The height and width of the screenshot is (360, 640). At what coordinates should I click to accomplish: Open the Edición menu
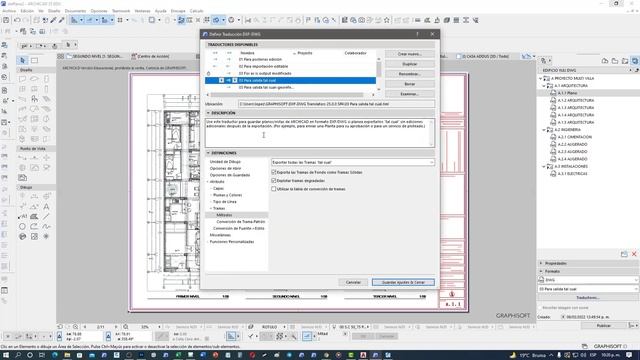click(x=27, y=11)
